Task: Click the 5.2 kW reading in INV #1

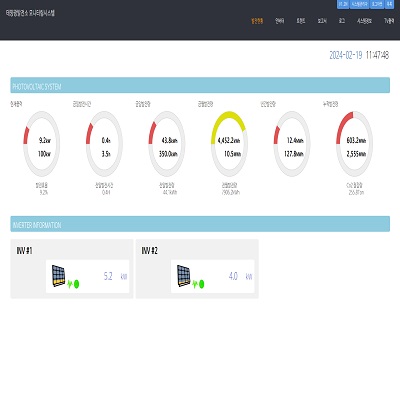Action: (x=115, y=276)
